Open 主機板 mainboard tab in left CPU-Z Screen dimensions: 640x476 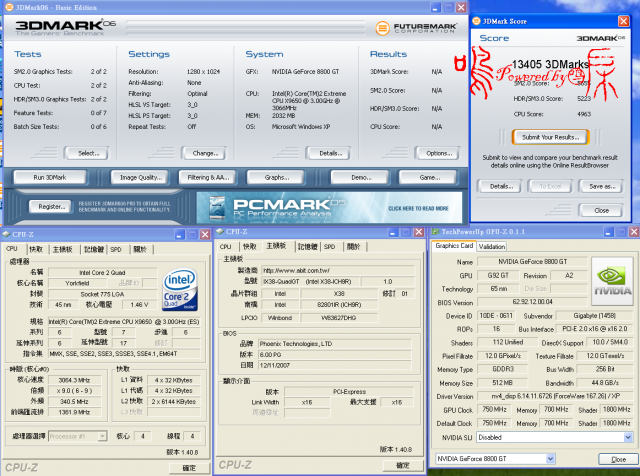click(62, 249)
